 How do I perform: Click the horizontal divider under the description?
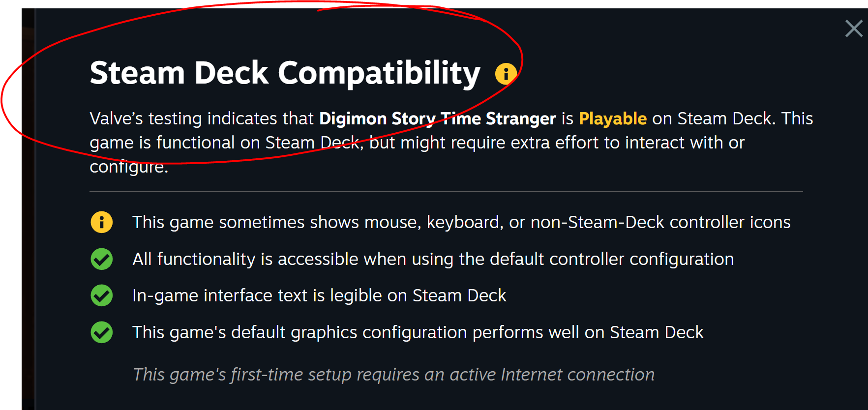click(x=446, y=191)
